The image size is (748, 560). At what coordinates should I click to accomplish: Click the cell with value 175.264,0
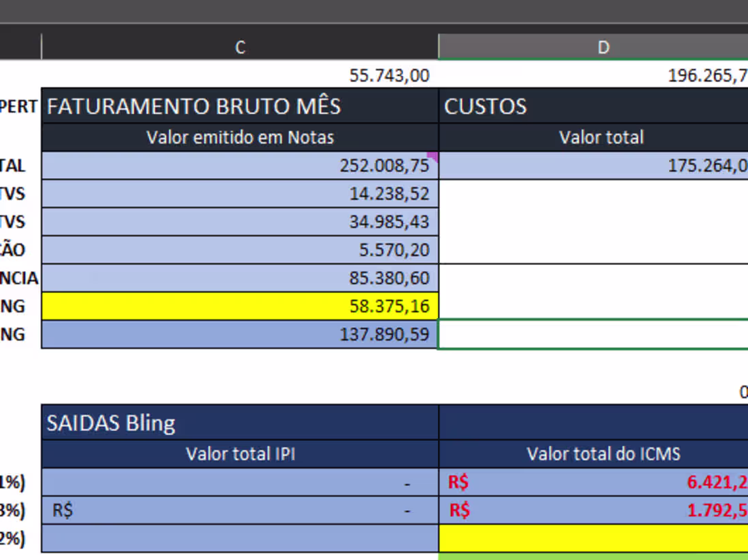(602, 165)
